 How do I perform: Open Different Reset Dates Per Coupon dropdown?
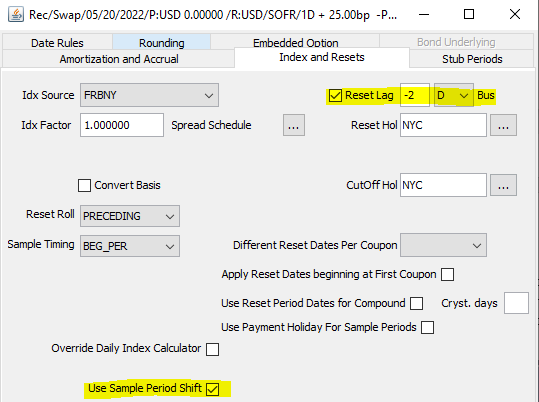coord(443,245)
